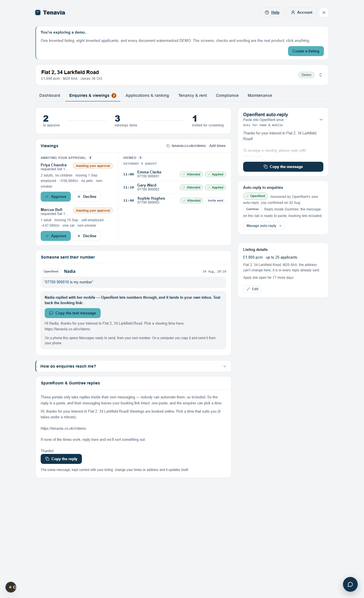364x598 pixels.
Task: Open the Account menu
Action: pos(301,13)
